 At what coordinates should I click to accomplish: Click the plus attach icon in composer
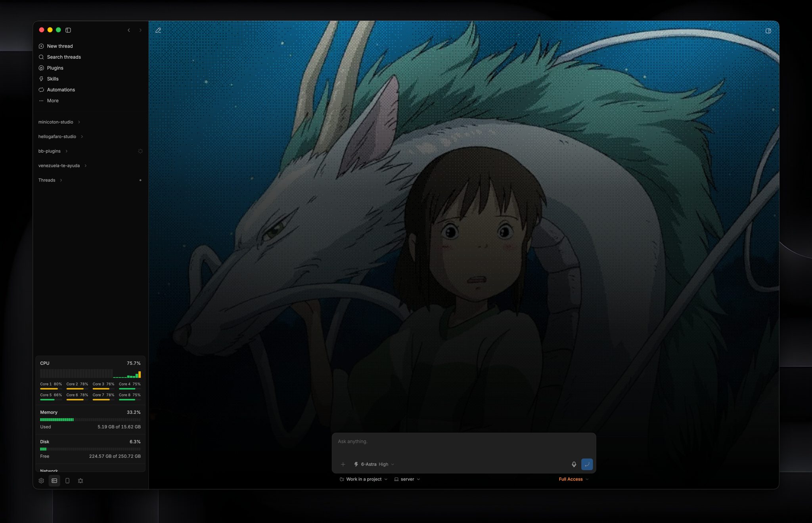click(343, 464)
